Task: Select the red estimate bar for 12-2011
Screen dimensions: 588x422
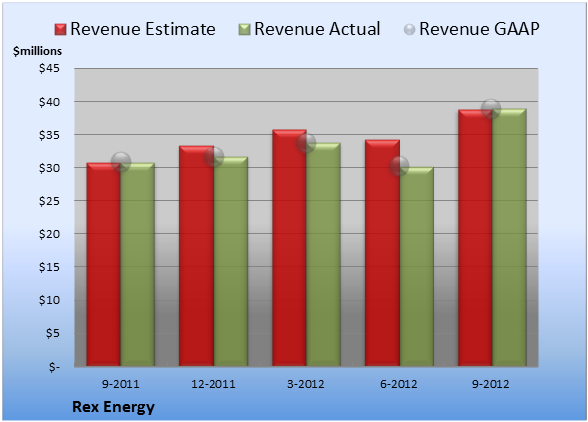Action: [196, 256]
